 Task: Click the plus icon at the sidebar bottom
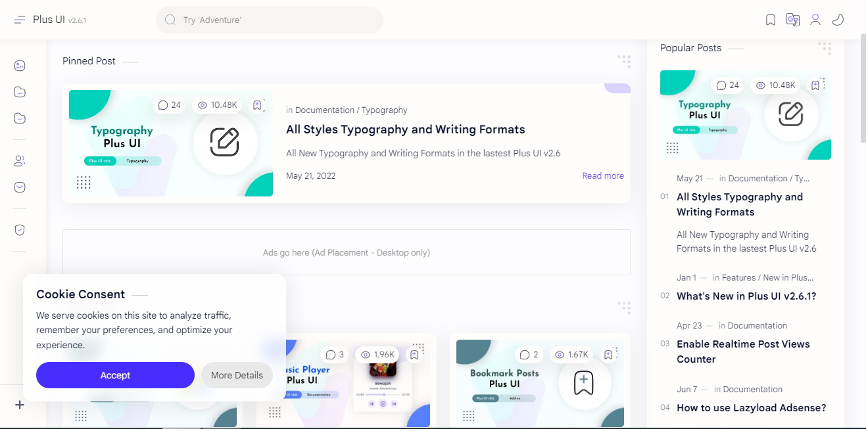click(20, 405)
